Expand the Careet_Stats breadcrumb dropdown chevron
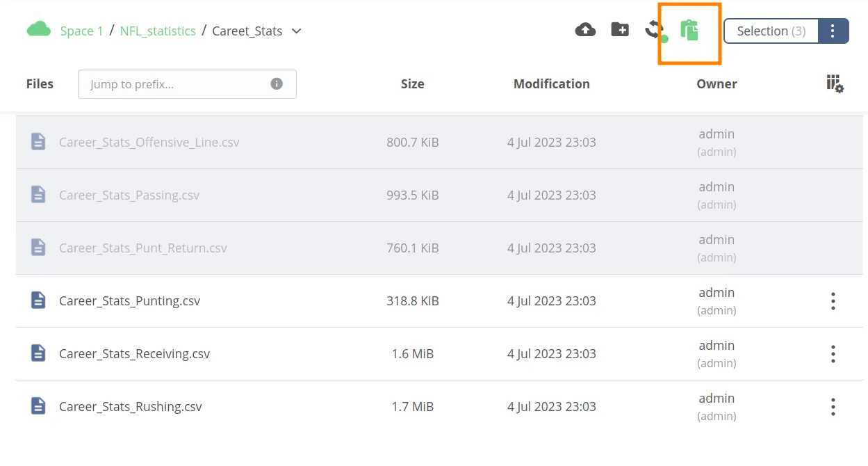Screen dimensions: 868x466 click(297, 31)
